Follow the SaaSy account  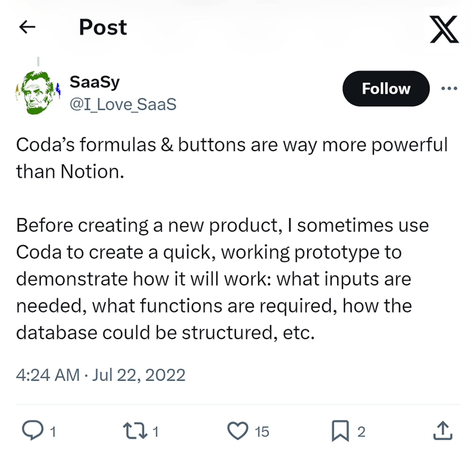click(386, 88)
